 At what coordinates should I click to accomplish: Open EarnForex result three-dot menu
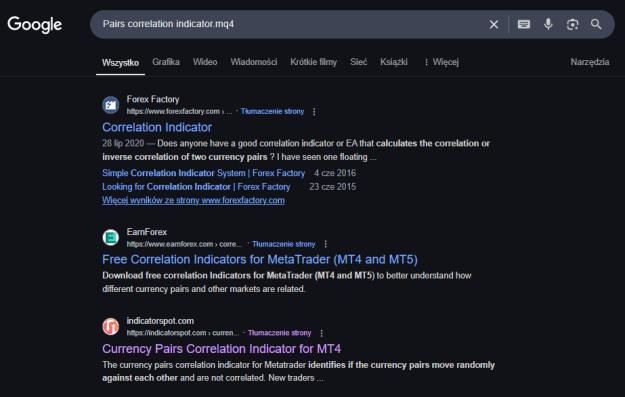tap(325, 244)
